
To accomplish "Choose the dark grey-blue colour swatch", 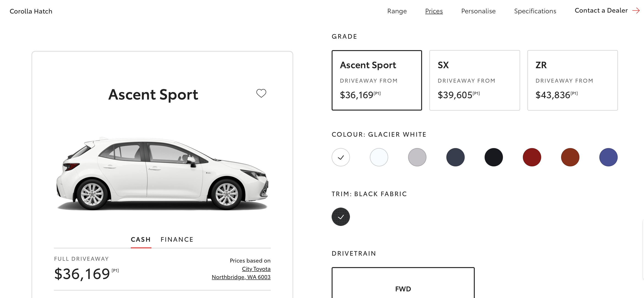I will pos(455,157).
